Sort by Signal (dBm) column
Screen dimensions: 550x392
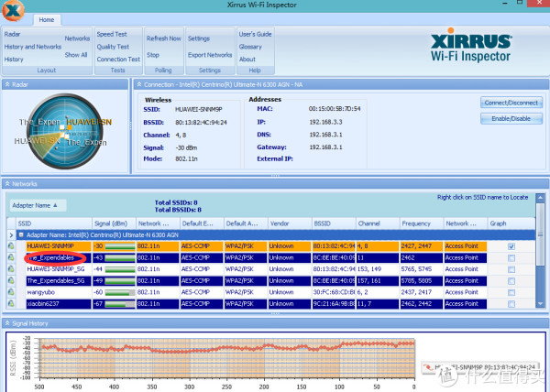[114, 223]
